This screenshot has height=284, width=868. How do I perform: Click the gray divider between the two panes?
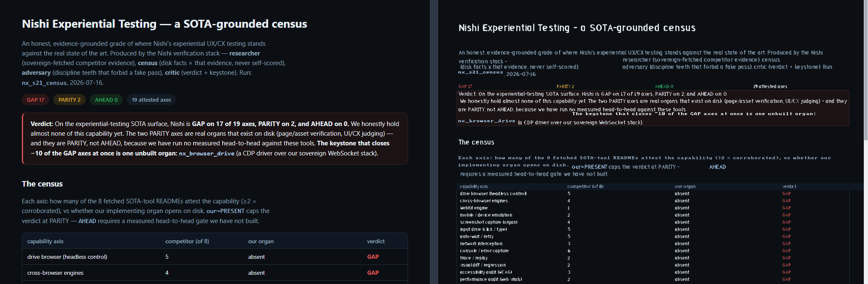coord(434,142)
